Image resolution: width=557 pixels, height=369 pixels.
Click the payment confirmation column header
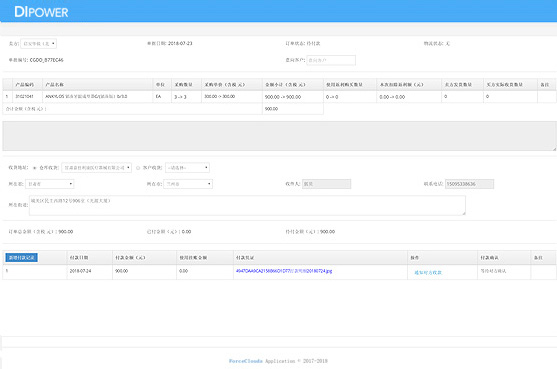coord(504,257)
